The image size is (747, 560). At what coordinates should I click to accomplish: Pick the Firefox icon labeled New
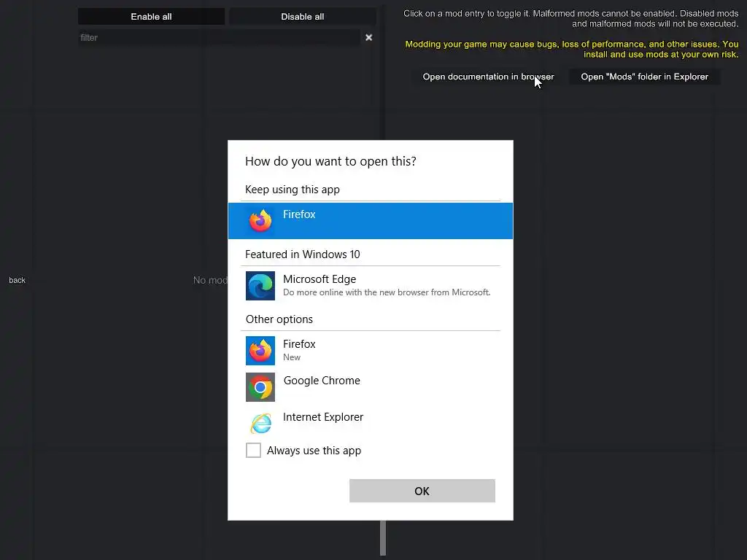pos(260,351)
